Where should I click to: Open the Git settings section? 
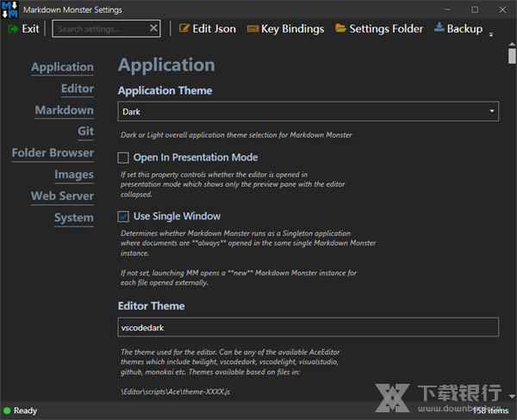[85, 132]
